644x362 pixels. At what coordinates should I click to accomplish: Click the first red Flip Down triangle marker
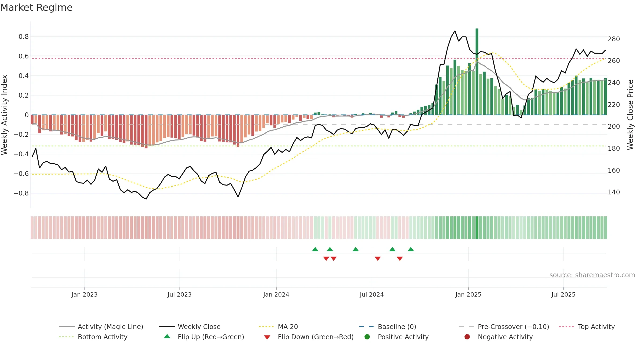[326, 258]
